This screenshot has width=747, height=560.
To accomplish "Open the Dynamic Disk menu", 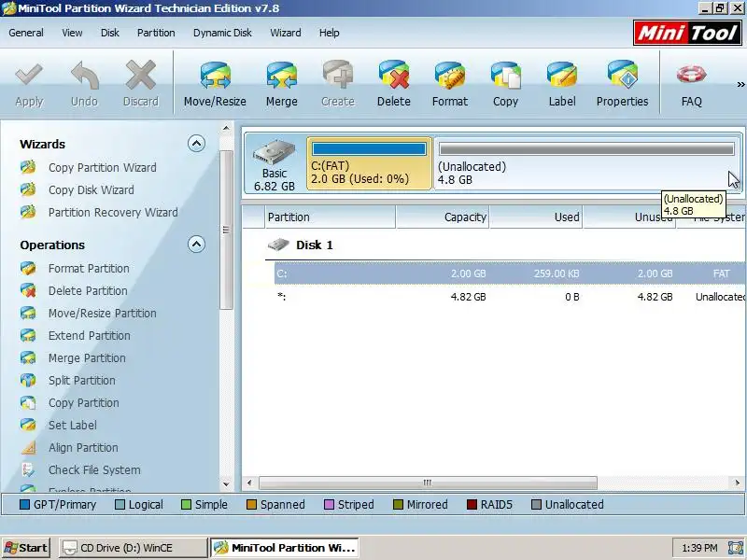I will click(222, 33).
